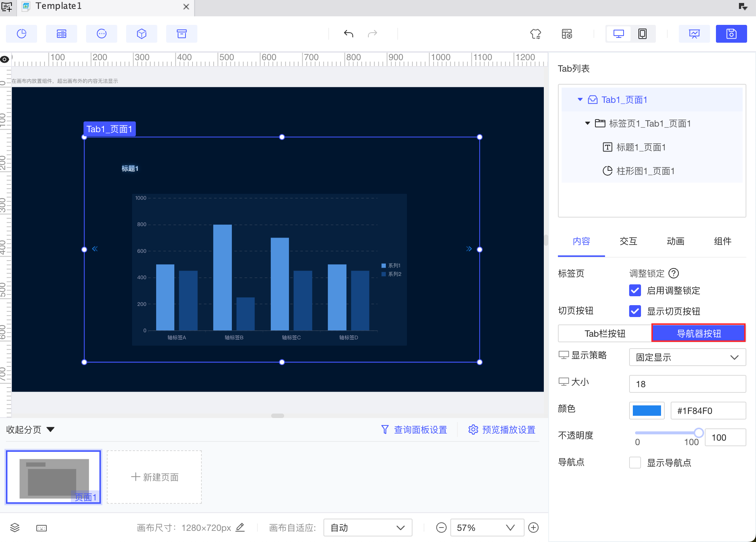This screenshot has width=756, height=542.
Task: Click the 系列1 legend entry
Action: tap(391, 265)
